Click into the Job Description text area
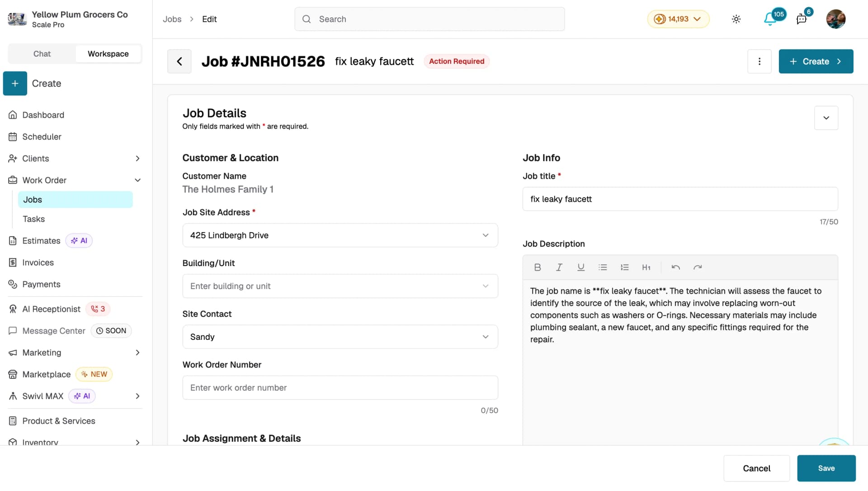 pyautogui.click(x=680, y=362)
